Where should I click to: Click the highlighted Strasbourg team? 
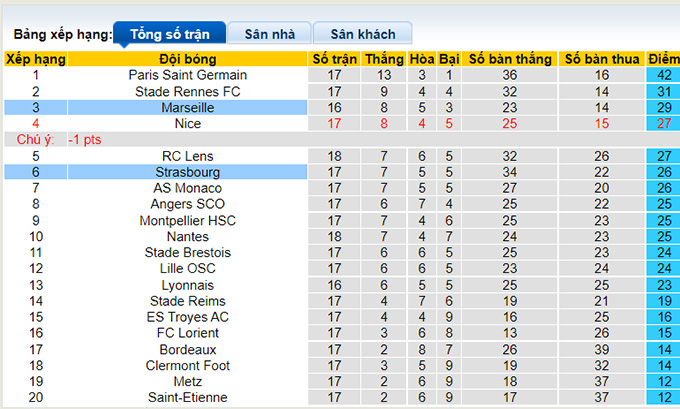pyautogui.click(x=188, y=172)
